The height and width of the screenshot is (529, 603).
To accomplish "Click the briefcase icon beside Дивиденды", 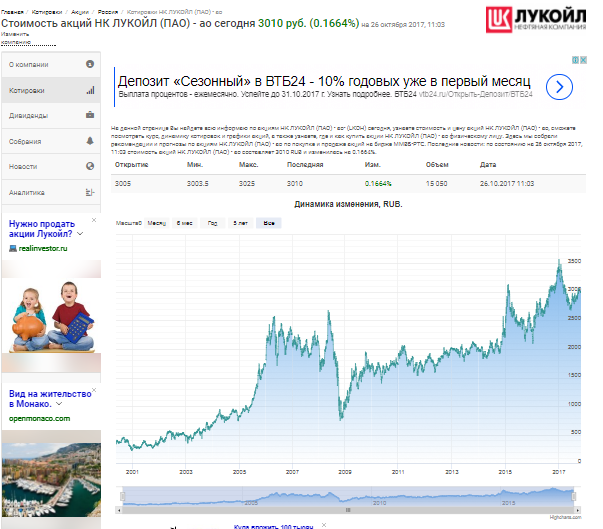I will click(90, 115).
